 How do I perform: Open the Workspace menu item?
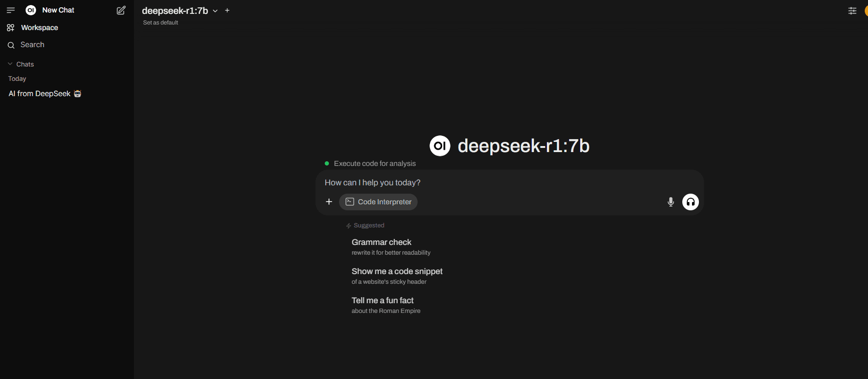(x=40, y=28)
